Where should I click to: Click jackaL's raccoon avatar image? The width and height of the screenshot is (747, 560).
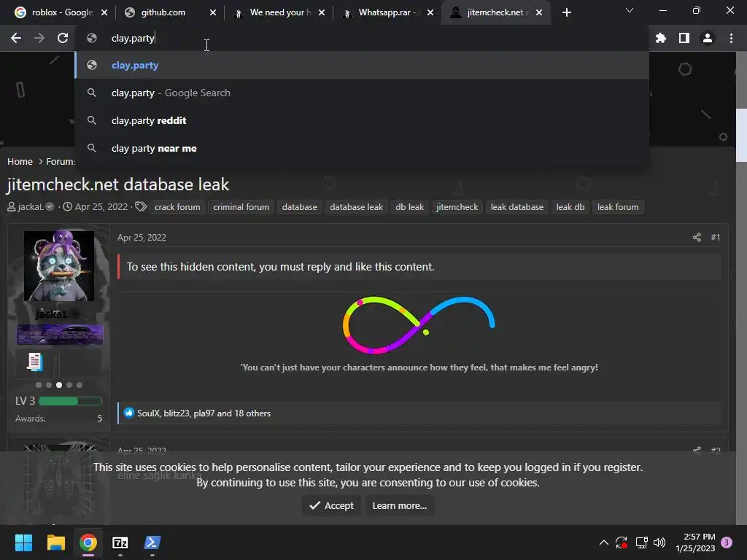pos(59,265)
